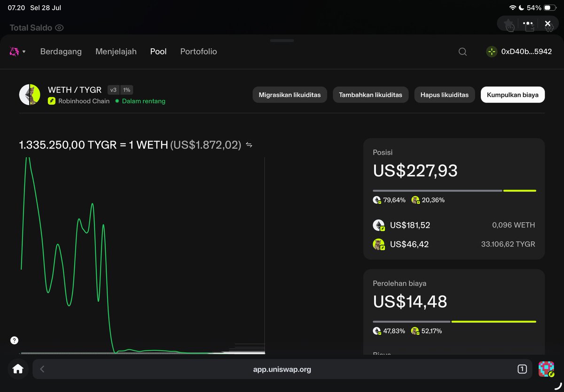Click the 1% fee tier badge
Viewport: 564px width, 392px height.
[127, 90]
